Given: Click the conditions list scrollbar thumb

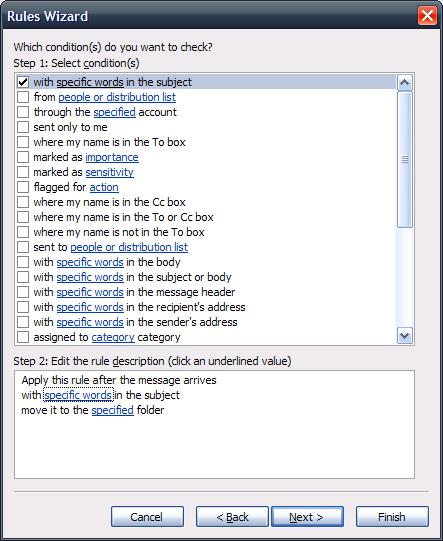Looking at the screenshot, I should (404, 159).
